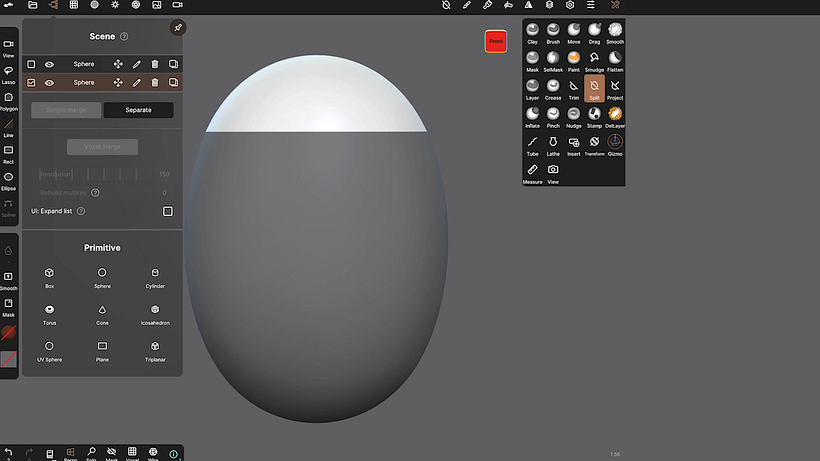Add a Cylinder primitive
The width and height of the screenshot is (820, 461).
[x=155, y=278]
